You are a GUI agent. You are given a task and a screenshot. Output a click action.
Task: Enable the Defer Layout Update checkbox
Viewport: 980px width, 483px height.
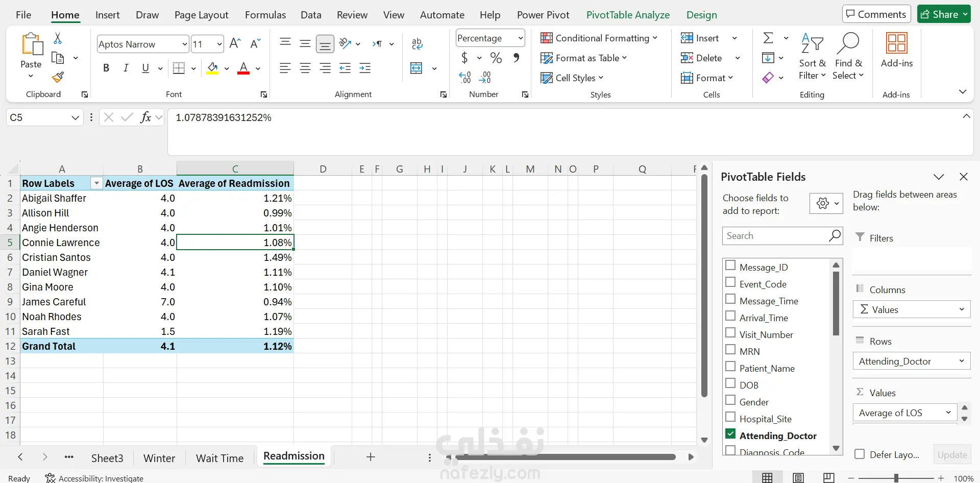[860, 454]
